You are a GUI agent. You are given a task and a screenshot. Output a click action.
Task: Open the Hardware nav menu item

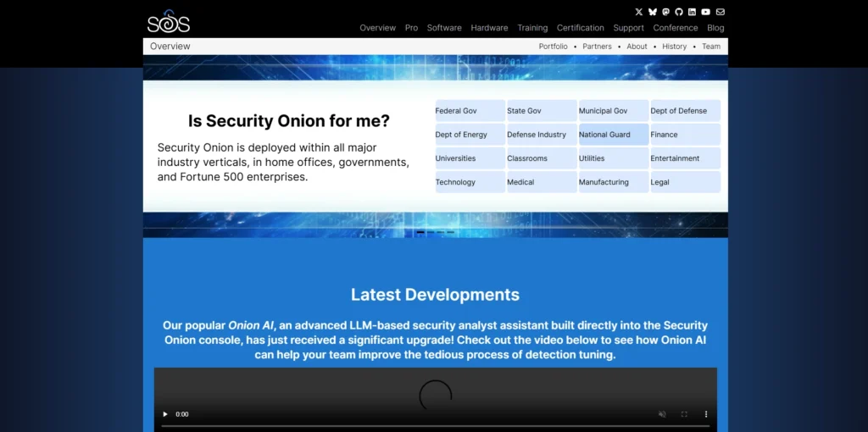pos(489,28)
